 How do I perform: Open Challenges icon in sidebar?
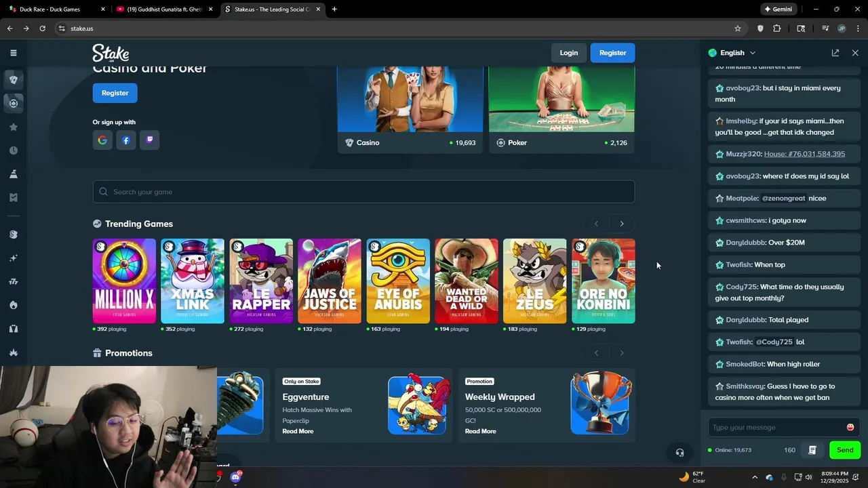point(13,174)
